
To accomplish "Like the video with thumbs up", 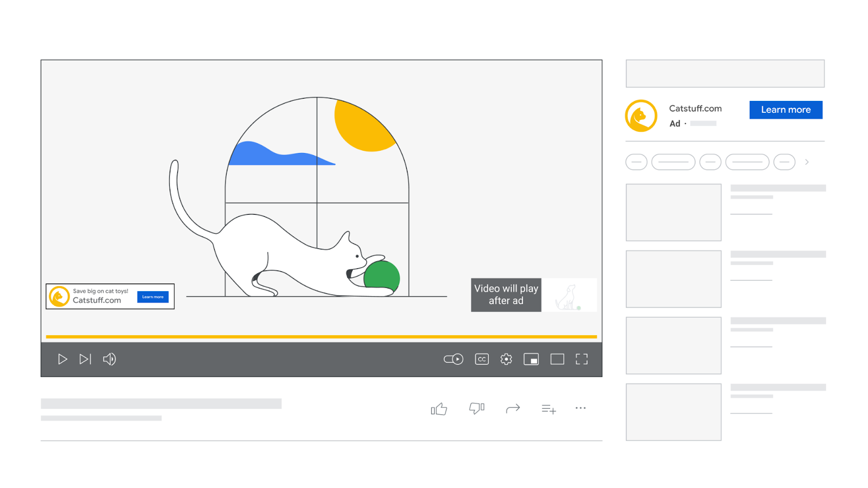I will (439, 409).
